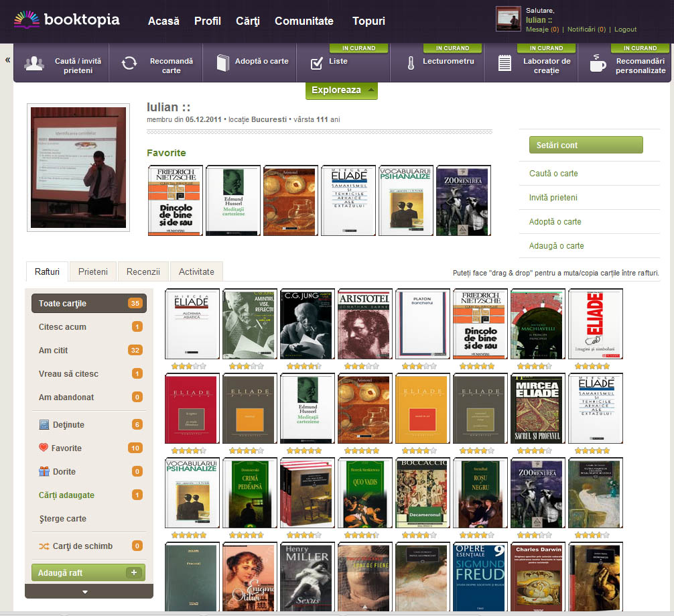Click the shuffle icon for Carți de schimb
This screenshot has height=616, width=674.
click(x=44, y=546)
